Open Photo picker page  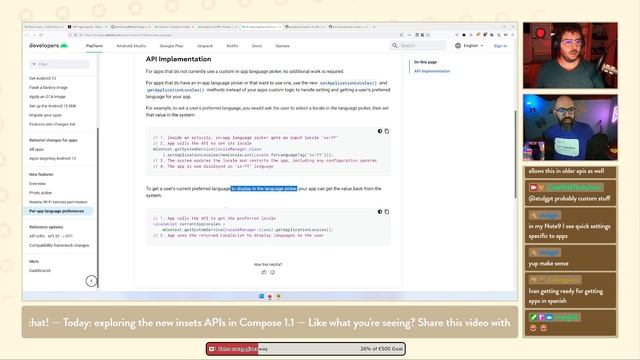(x=40, y=193)
